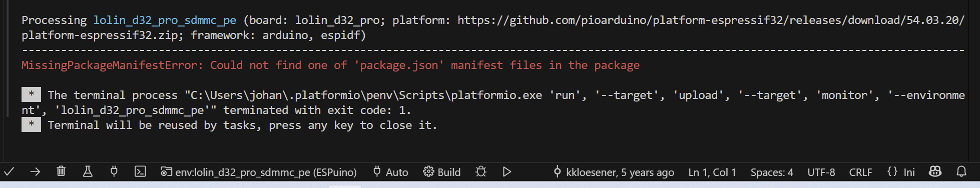Image resolution: width=980 pixels, height=188 pixels.
Task: Click the run play triangle icon
Action: [x=507, y=172]
